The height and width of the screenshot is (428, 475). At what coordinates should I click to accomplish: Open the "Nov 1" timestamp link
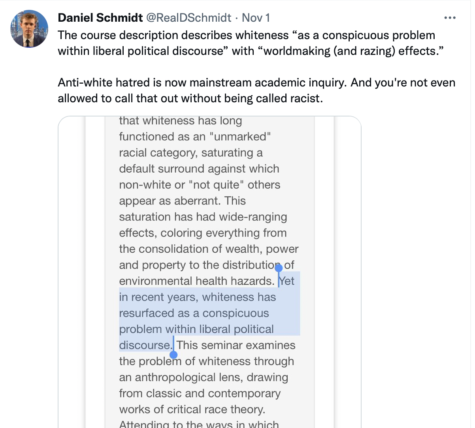tap(256, 18)
